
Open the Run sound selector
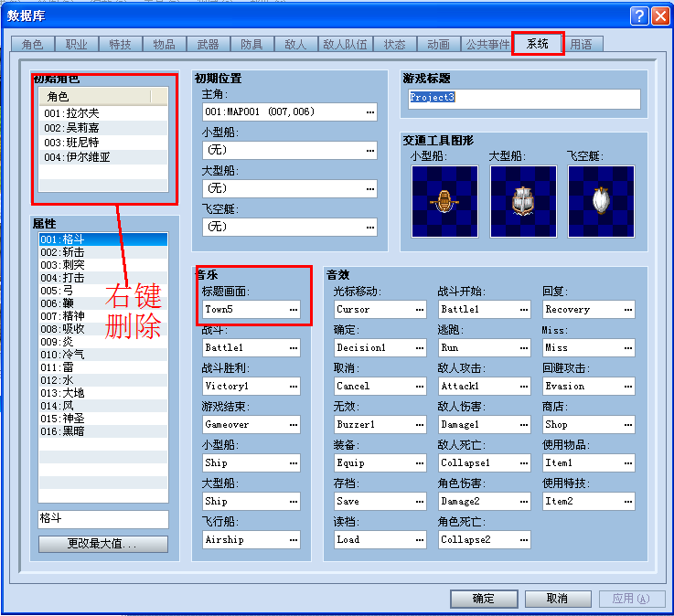(x=485, y=347)
